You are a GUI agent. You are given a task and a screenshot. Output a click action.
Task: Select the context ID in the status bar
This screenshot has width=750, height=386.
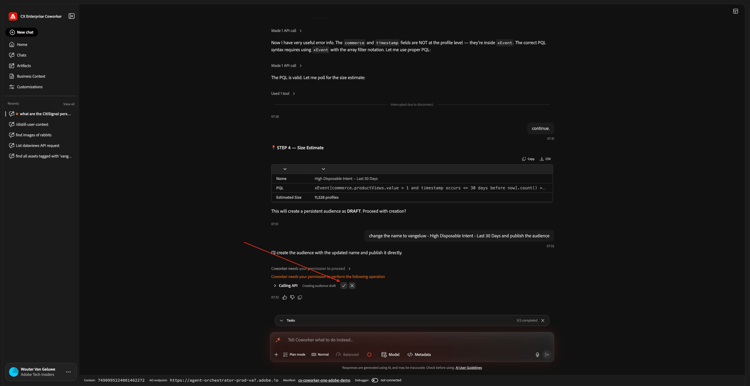coord(121,380)
